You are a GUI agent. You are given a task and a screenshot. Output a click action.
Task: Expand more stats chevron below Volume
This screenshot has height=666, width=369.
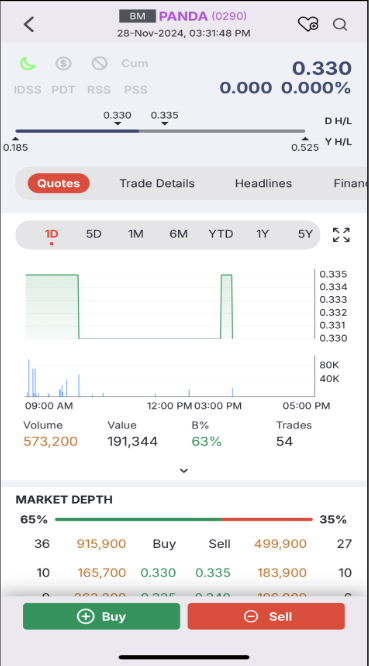[x=183, y=471]
